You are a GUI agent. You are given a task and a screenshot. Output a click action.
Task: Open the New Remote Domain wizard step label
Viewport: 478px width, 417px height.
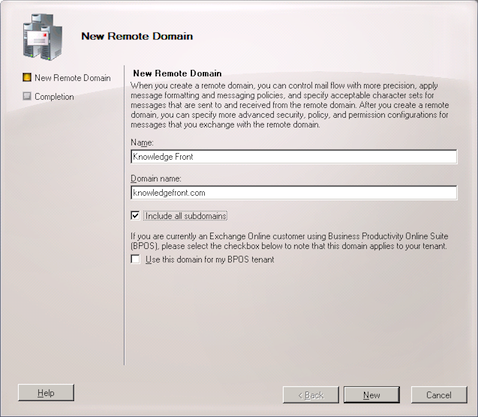tap(73, 78)
